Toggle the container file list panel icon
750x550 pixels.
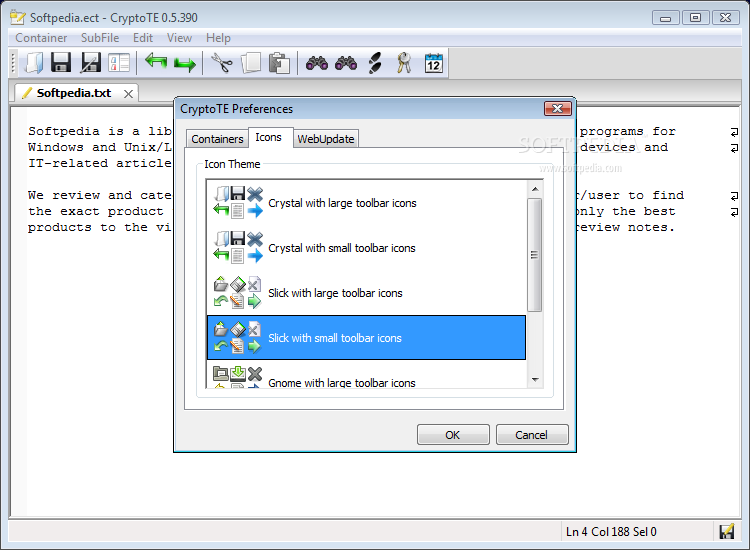119,63
